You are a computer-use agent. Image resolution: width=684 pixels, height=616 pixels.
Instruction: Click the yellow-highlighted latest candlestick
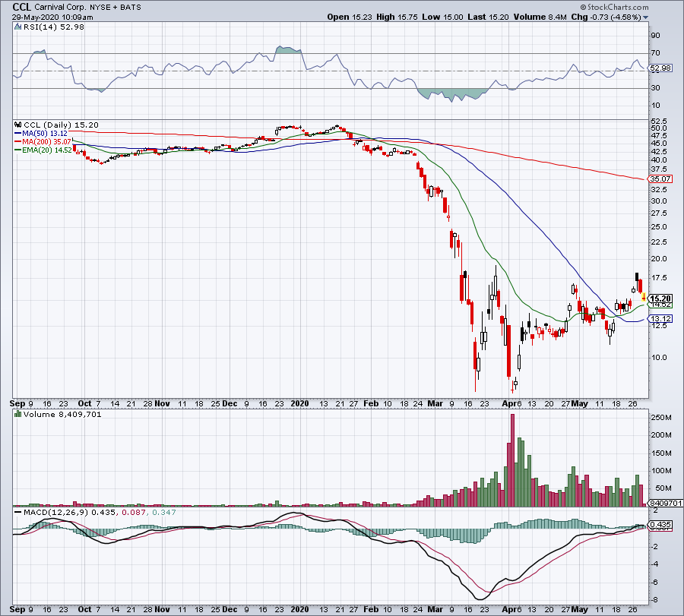click(x=644, y=298)
